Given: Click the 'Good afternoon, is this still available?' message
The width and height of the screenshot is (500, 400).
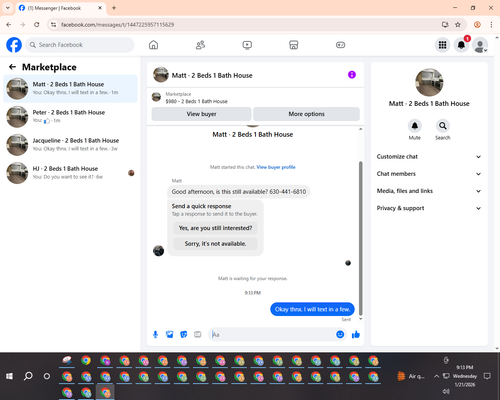Looking at the screenshot, I should 239,192.
